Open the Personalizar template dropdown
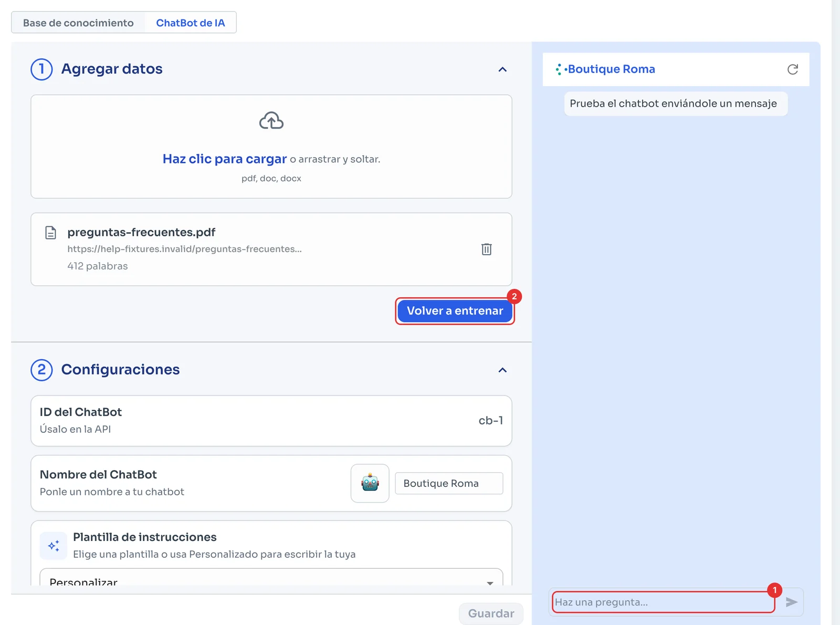The height and width of the screenshot is (625, 840). pos(271,578)
